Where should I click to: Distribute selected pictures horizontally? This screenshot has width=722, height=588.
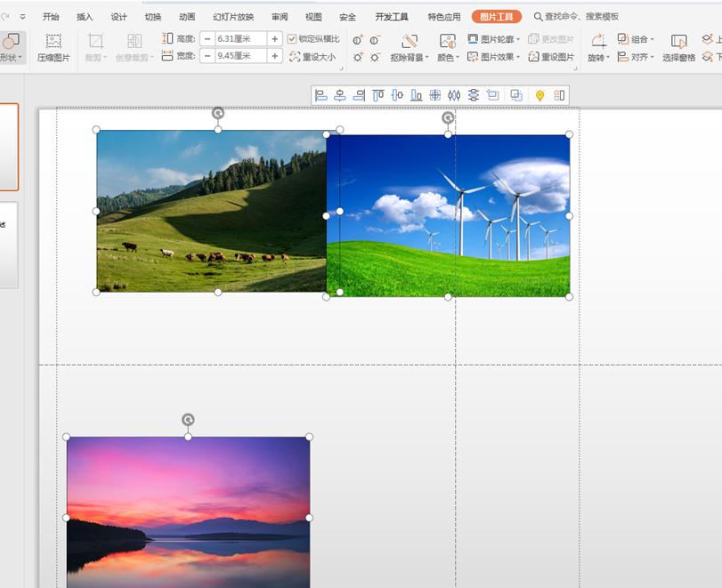click(454, 95)
